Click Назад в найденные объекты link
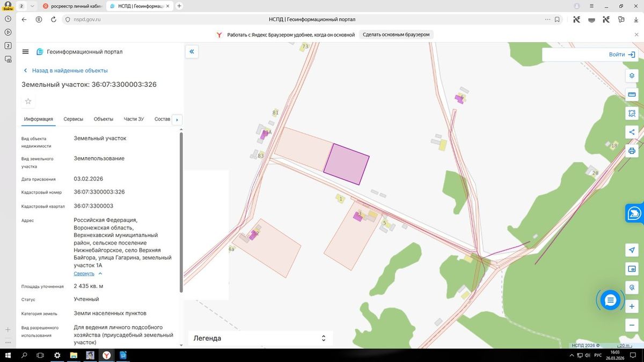The height and width of the screenshot is (362, 644). 65,70
